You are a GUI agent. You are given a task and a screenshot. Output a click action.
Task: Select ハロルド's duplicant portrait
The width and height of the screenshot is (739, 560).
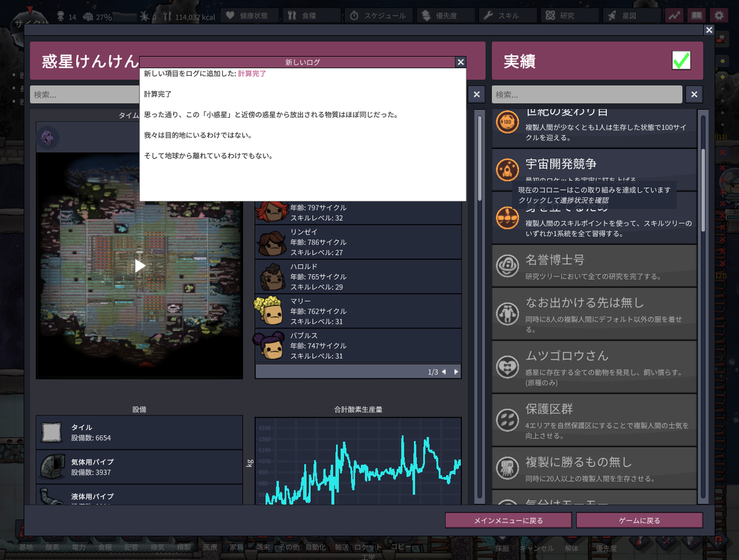pyautogui.click(x=272, y=277)
